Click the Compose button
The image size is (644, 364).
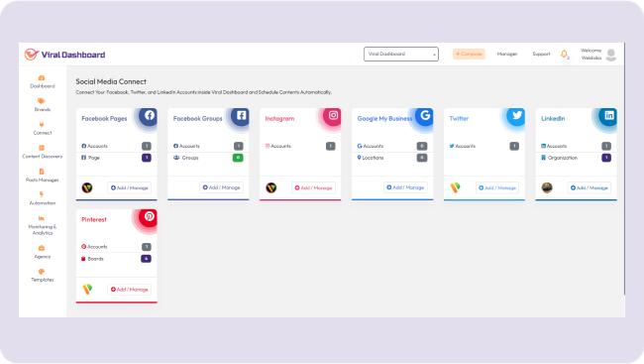(469, 54)
